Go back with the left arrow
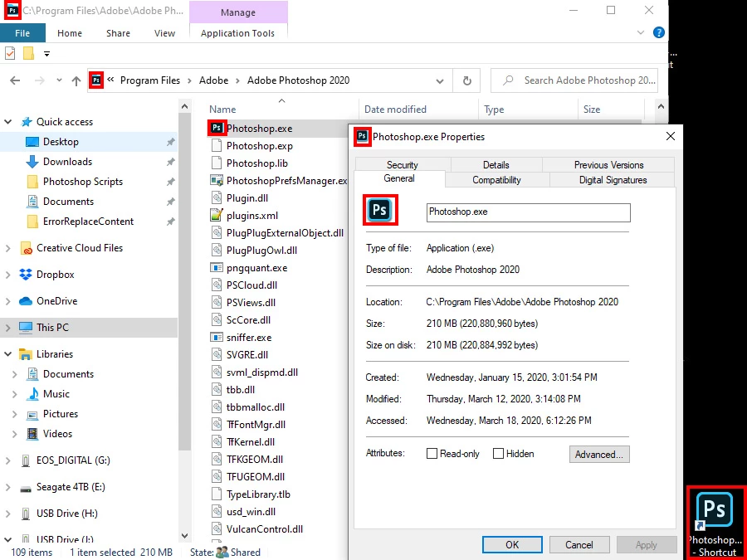 [15, 80]
